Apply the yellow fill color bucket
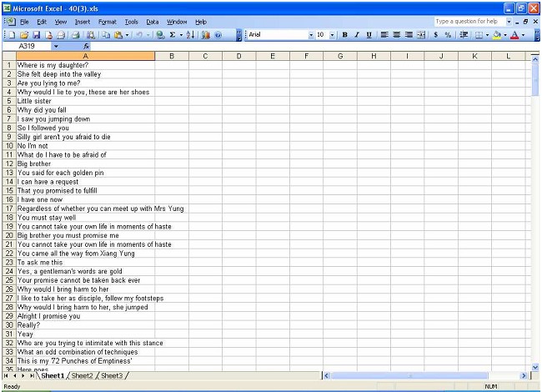The image size is (542, 392). (497, 34)
